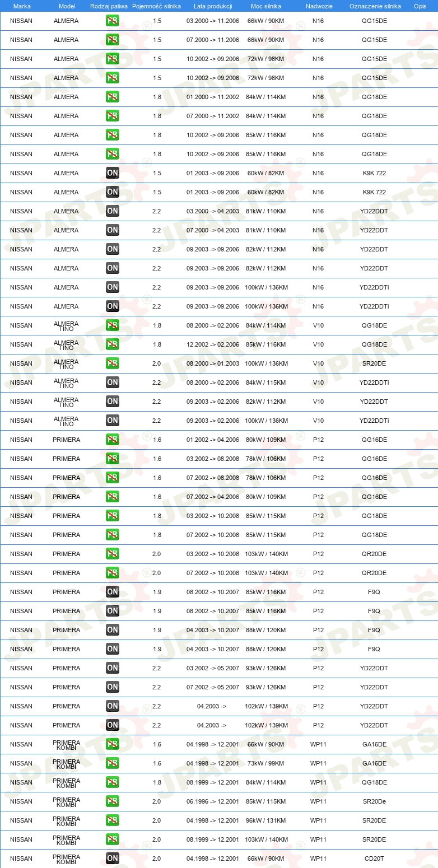Click the PB icon for Primera 1.8 03.2002 -> 10.2008

(x=113, y=516)
